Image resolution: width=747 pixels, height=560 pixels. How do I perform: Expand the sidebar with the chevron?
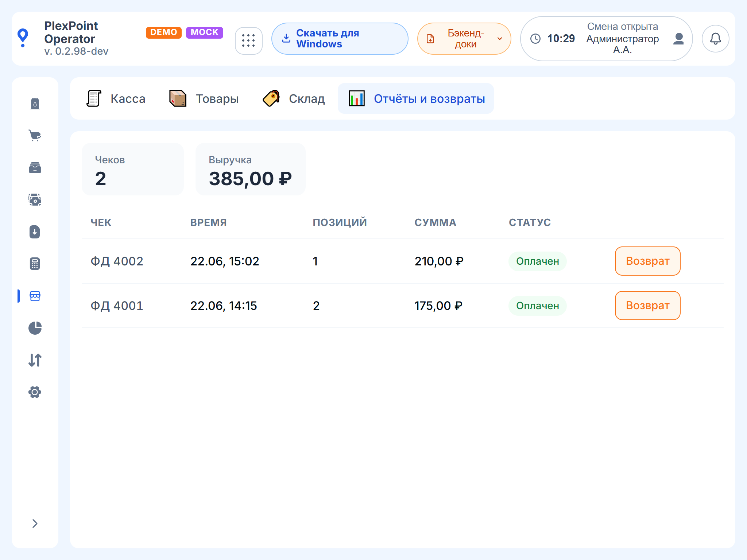click(35, 524)
